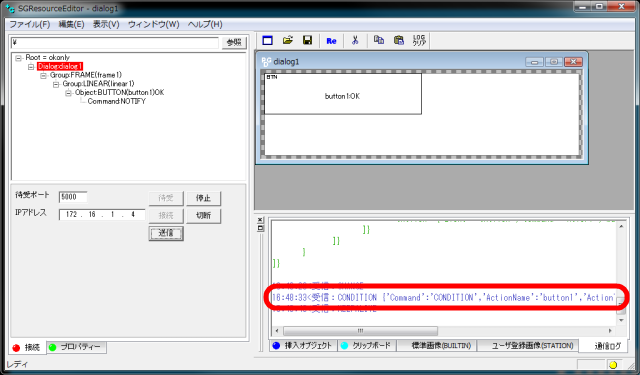Image resolution: width=640 pixels, height=375 pixels.
Task: Select Group:FRAME(frame1) in the tree
Action: (86, 75)
